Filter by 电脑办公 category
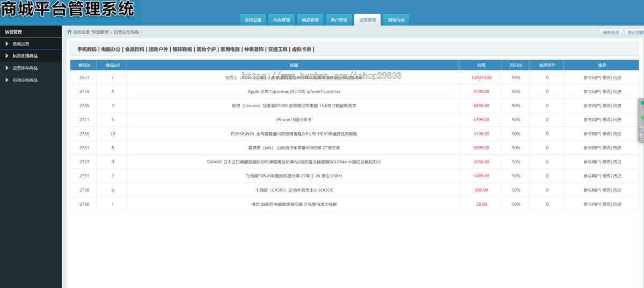644x288 pixels. (x=111, y=49)
